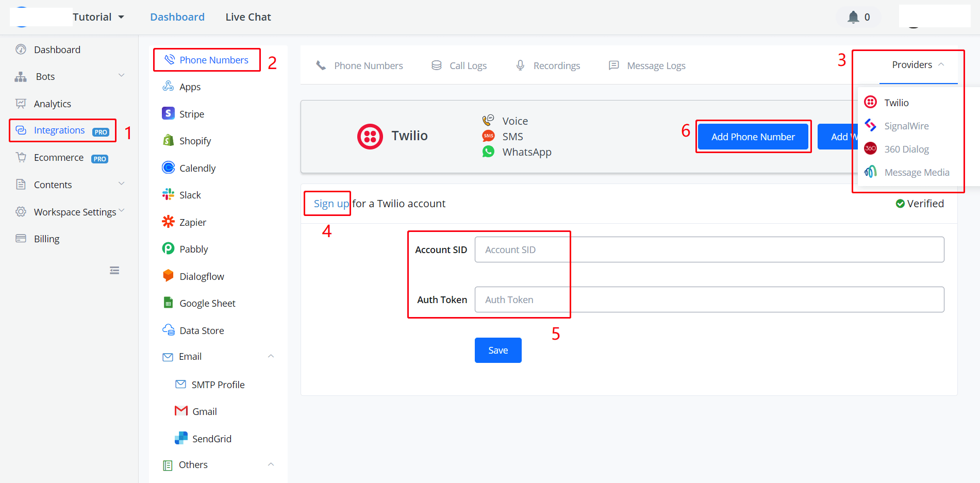Click the SMTP Profile envelope icon
The width and height of the screenshot is (980, 483).
coord(180,384)
